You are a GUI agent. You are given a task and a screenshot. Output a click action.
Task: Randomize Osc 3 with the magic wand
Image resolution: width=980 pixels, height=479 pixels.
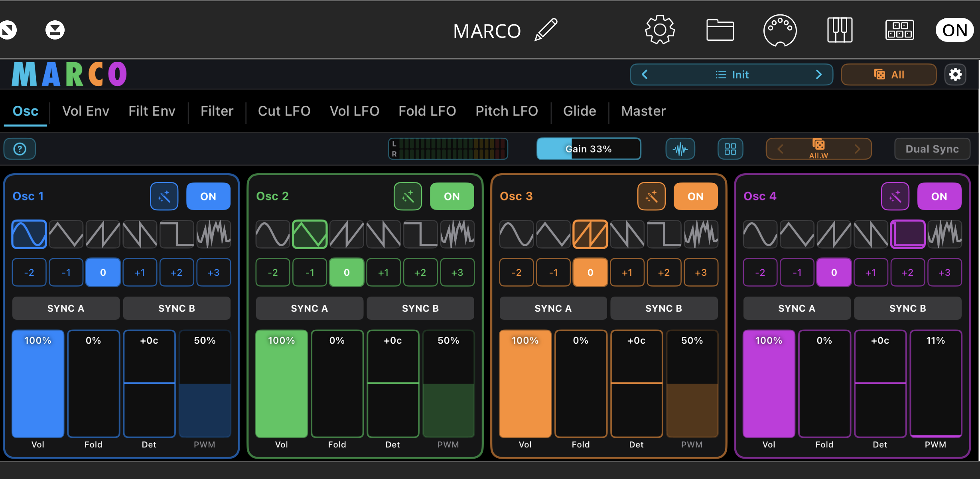pos(651,196)
